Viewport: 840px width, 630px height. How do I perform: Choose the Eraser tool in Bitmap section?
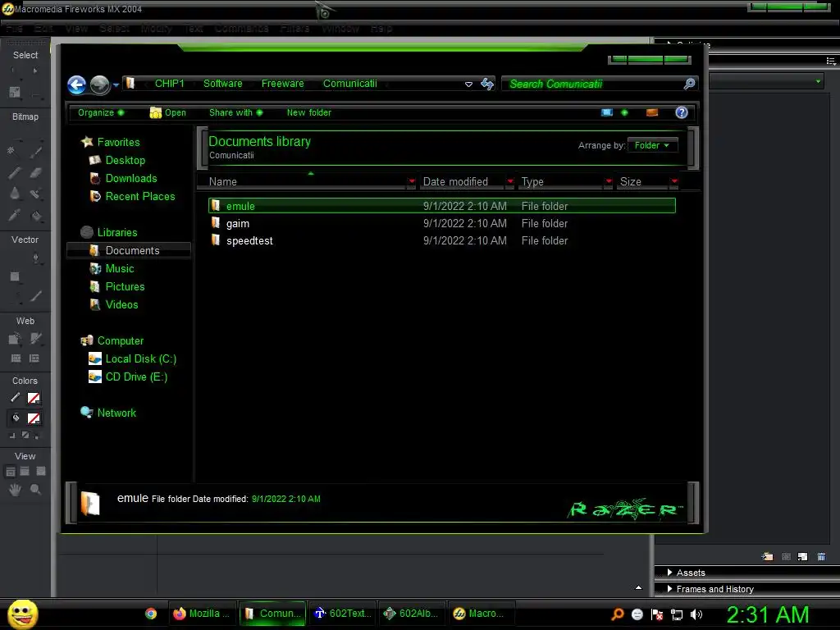(36, 172)
